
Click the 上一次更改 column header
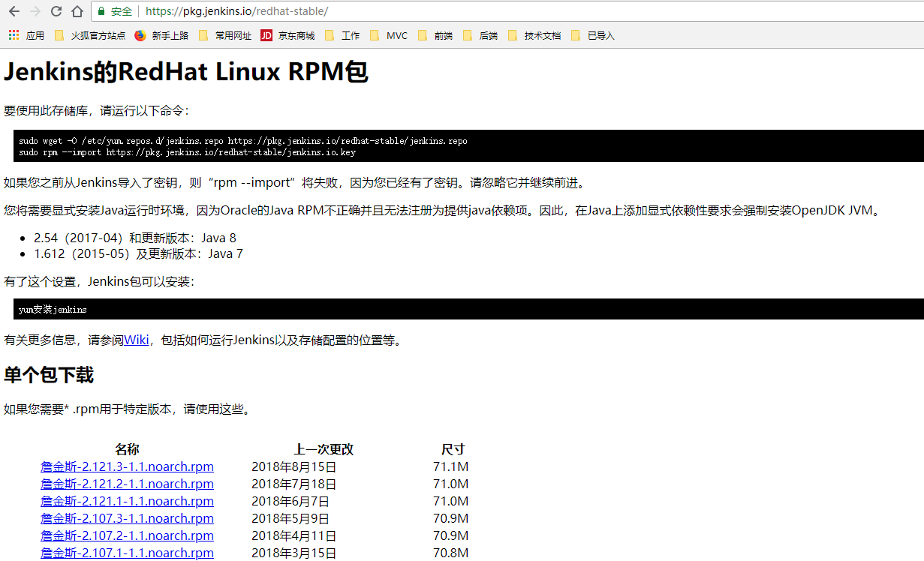click(x=324, y=449)
